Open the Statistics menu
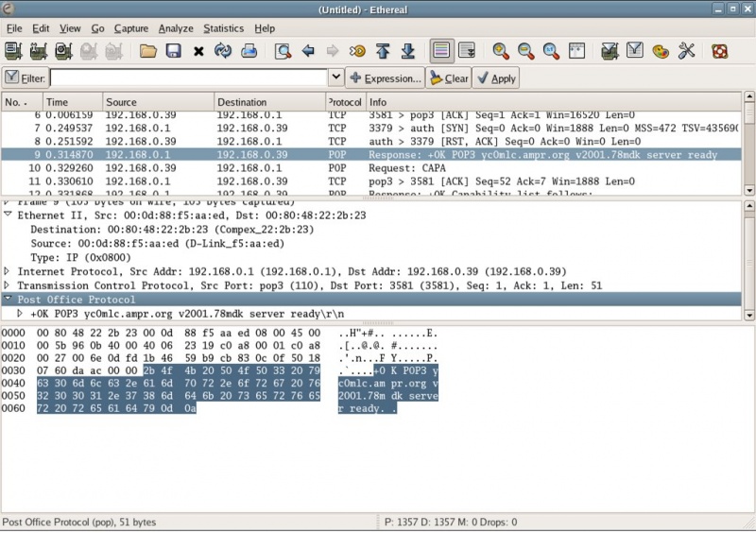 point(223,28)
